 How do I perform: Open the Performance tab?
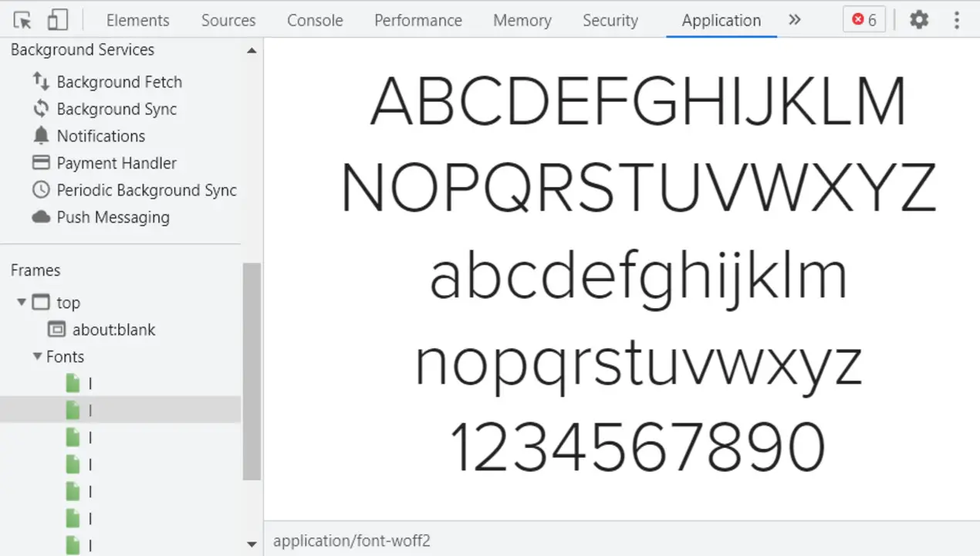coord(418,20)
